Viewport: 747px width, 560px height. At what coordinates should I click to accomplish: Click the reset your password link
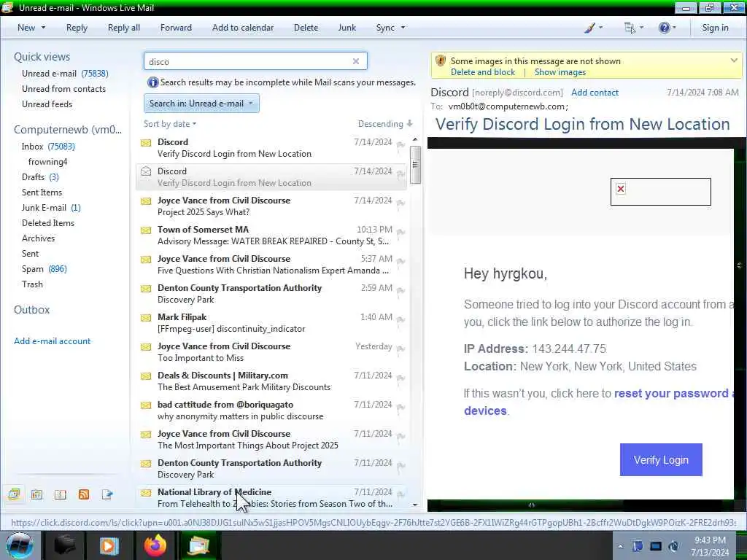[671, 393]
